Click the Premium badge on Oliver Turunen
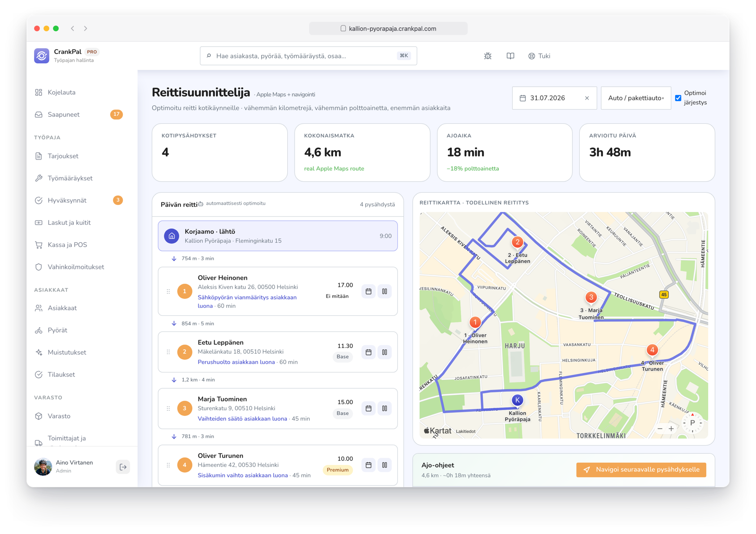The width and height of the screenshot is (756, 534). click(337, 470)
